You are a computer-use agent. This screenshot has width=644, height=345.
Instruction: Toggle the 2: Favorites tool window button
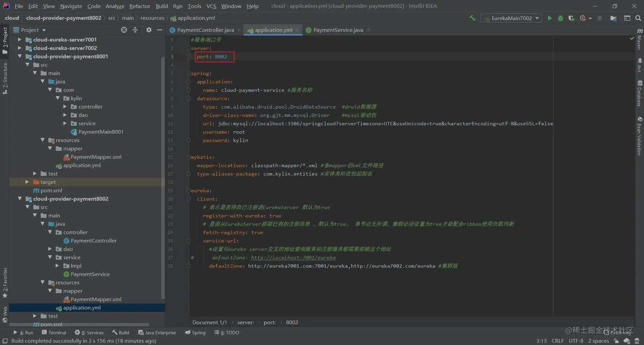pos(5,282)
